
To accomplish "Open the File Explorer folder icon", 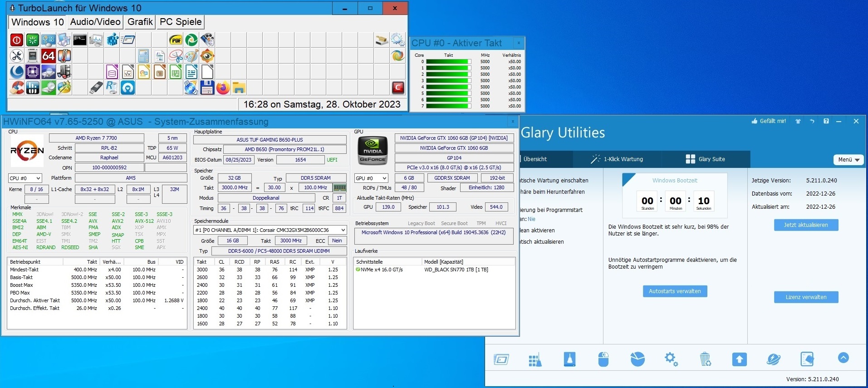I will point(239,87).
